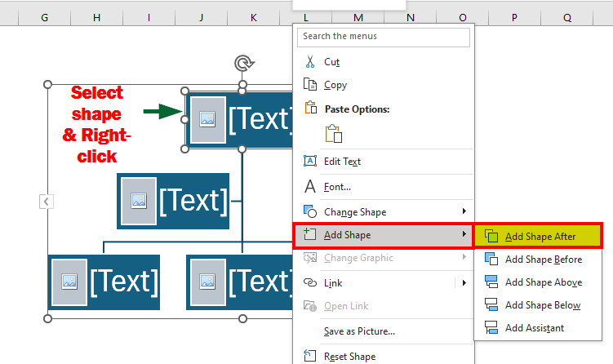
Task: Click the Change Shape icon
Action: [x=310, y=211]
